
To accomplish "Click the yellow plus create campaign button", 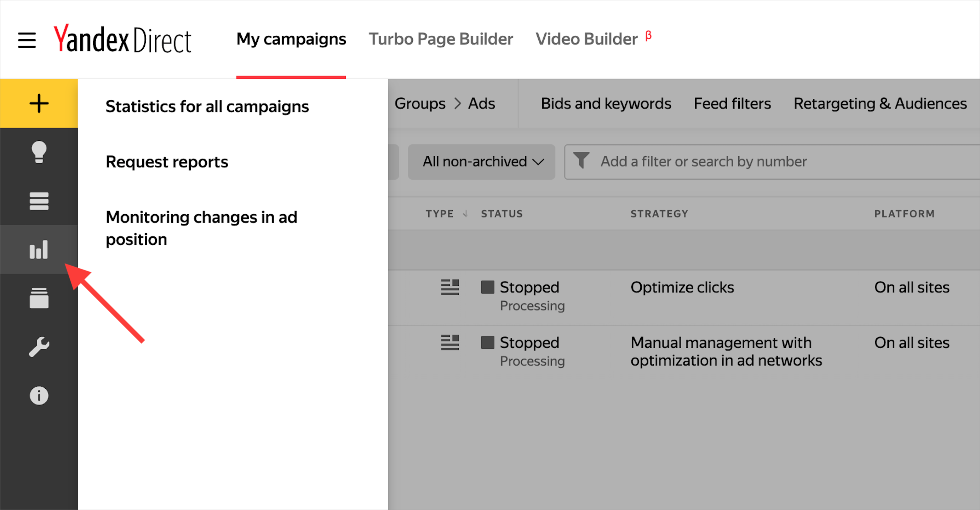I will [x=39, y=103].
